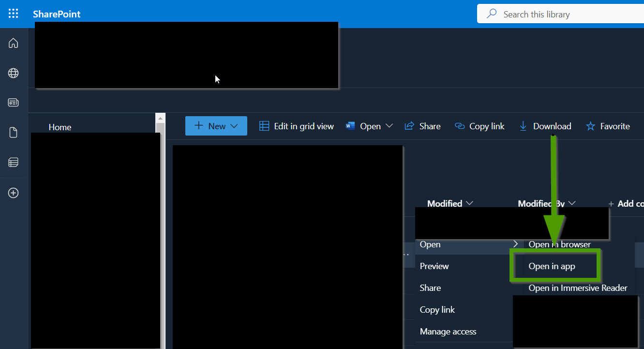Open My Sites via the globe icon
Screen dimensions: 644x349
13,73
